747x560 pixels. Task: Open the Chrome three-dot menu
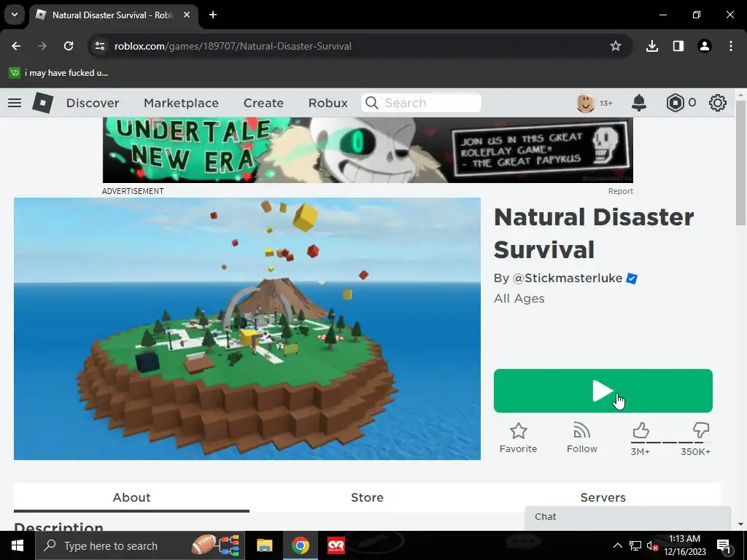[731, 46]
